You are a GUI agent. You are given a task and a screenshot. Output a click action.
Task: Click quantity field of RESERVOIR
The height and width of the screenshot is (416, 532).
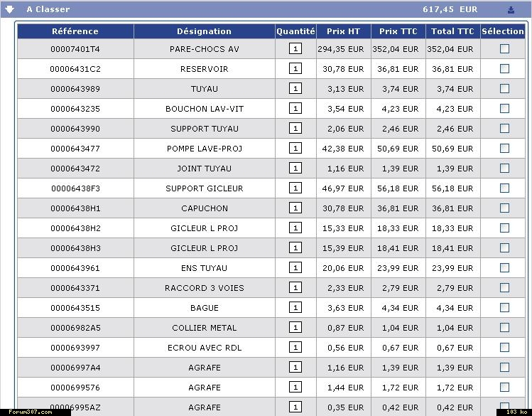tap(295, 68)
